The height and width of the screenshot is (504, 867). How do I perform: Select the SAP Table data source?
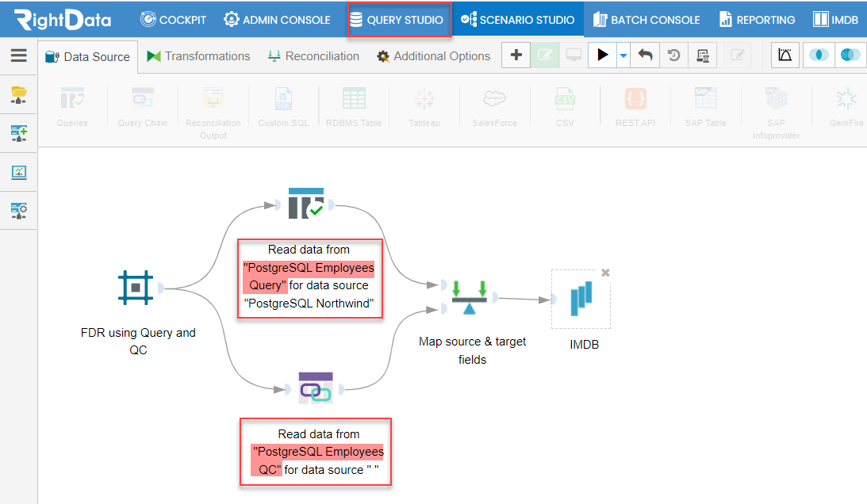pos(705,107)
